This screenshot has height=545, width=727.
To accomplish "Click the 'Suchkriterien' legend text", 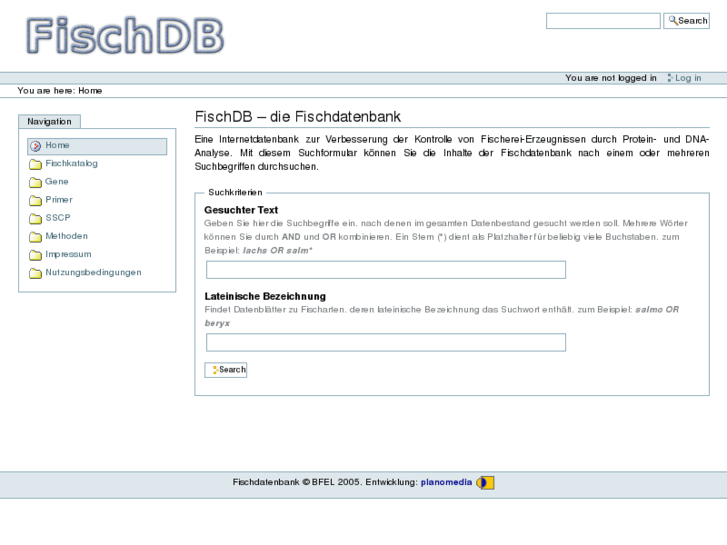I will [x=235, y=192].
